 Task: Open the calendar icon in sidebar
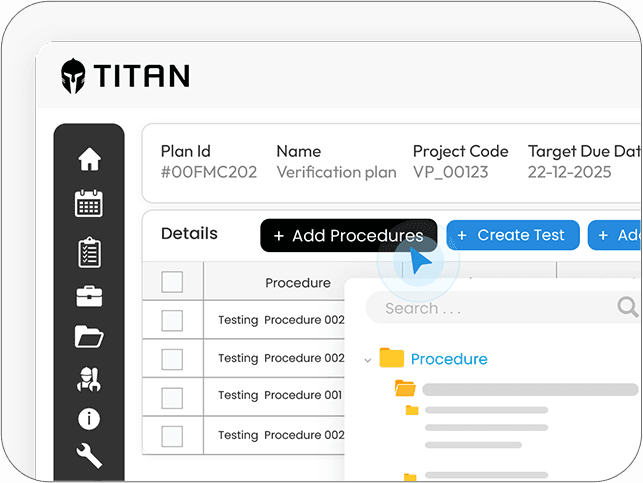(89, 204)
